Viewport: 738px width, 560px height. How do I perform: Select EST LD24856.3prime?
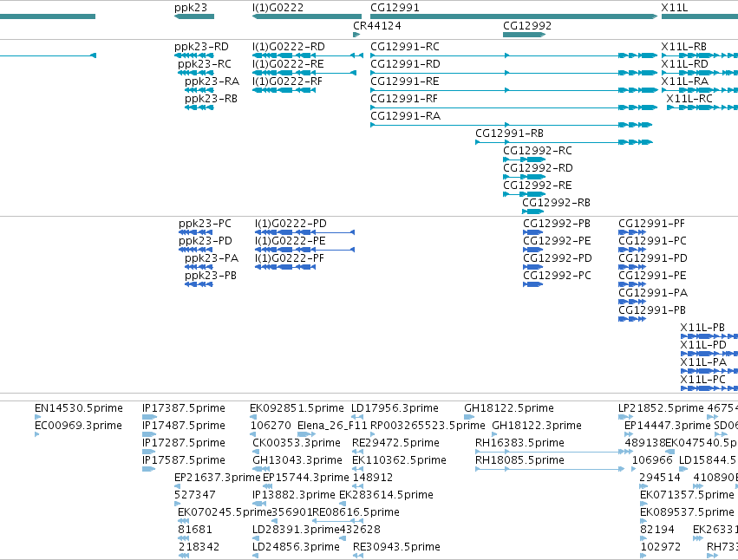point(296,547)
